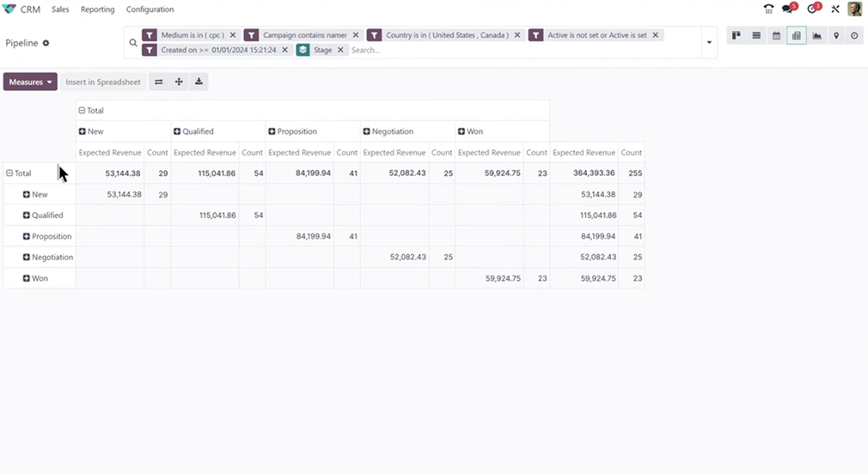Screen dimensions: 868x474
Task: Click the expand all icon
Action: click(x=179, y=82)
